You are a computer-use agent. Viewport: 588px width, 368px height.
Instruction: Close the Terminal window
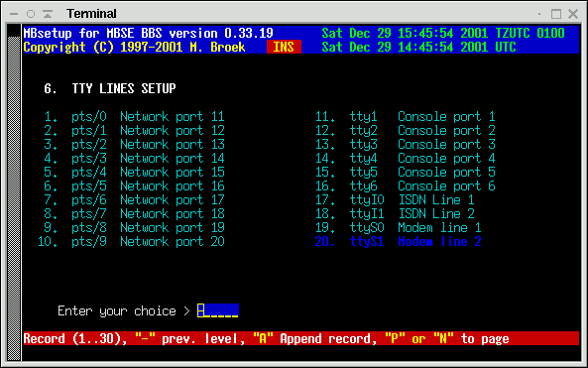573,14
